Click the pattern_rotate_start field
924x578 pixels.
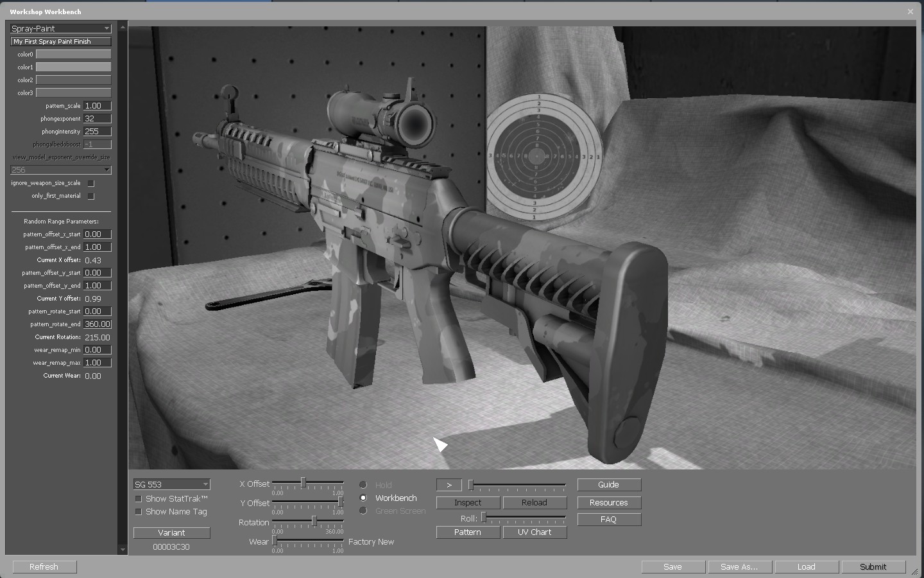[x=98, y=311]
